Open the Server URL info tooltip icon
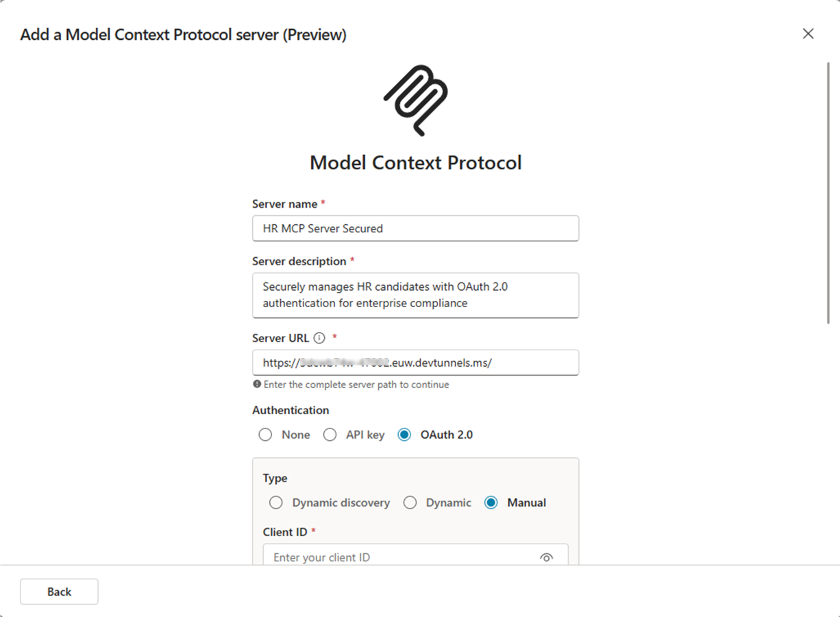Screen dimensions: 840x617 click(319, 337)
